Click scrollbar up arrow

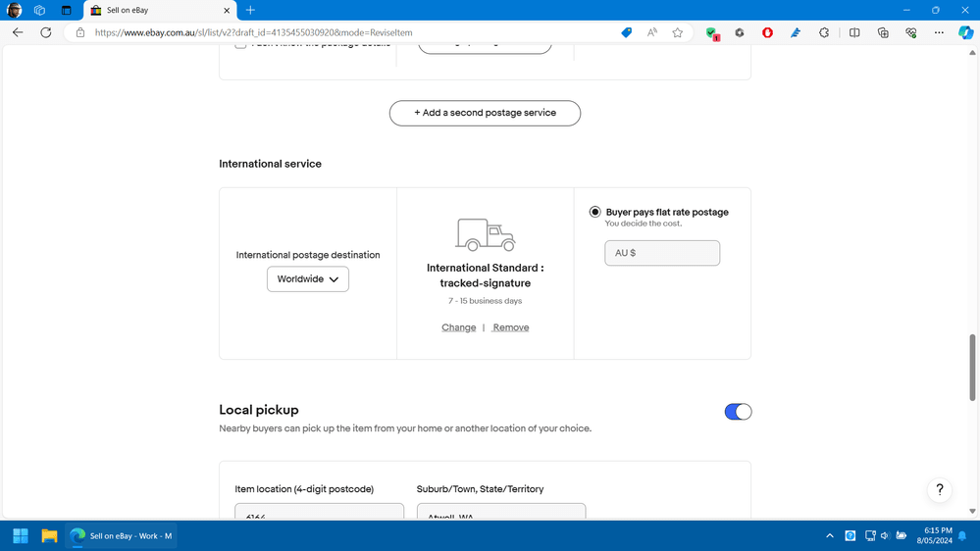coord(972,53)
